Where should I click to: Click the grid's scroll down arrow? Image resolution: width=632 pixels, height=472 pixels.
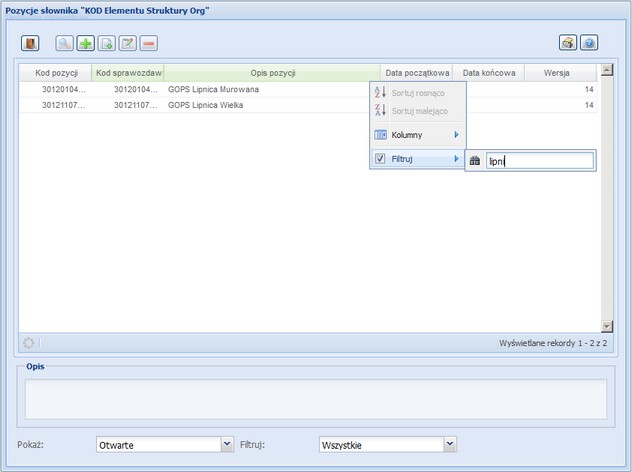(x=606, y=326)
